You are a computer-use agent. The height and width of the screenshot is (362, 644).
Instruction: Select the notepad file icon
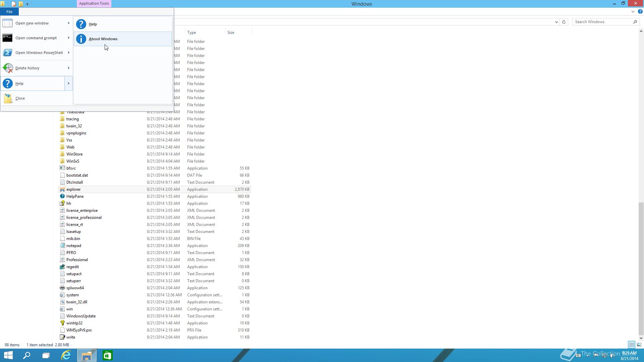pyautogui.click(x=62, y=246)
